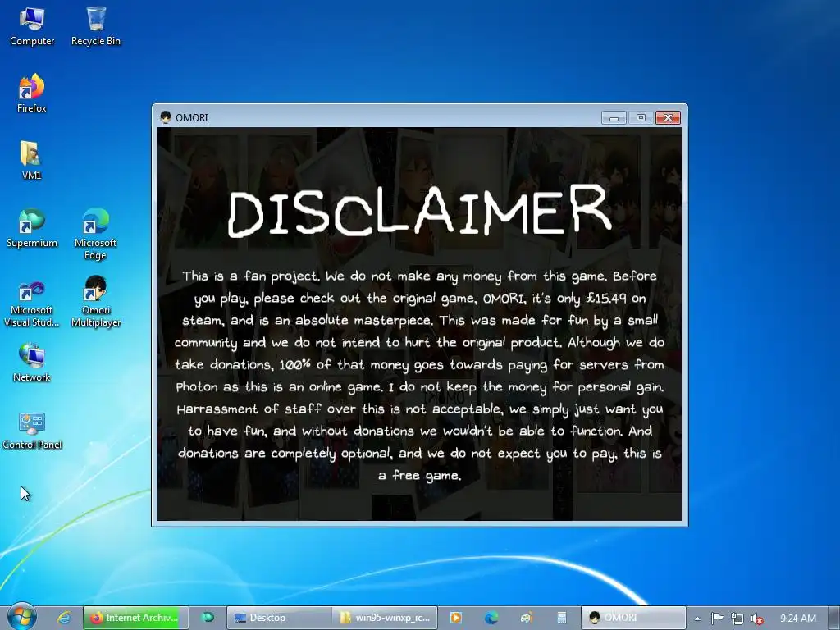840x630 pixels.
Task: Click the Microsoft Edge taskbar icon
Action: click(x=491, y=618)
